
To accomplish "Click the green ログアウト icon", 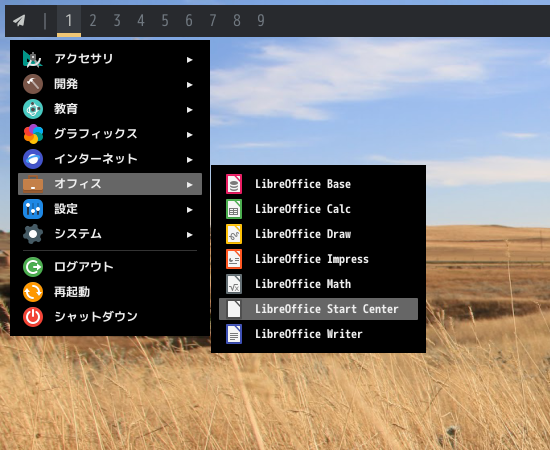I will 33,267.
